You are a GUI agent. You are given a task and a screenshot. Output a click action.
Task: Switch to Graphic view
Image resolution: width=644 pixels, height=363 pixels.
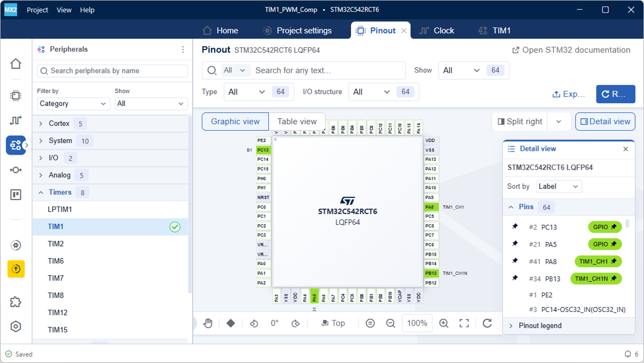click(235, 121)
